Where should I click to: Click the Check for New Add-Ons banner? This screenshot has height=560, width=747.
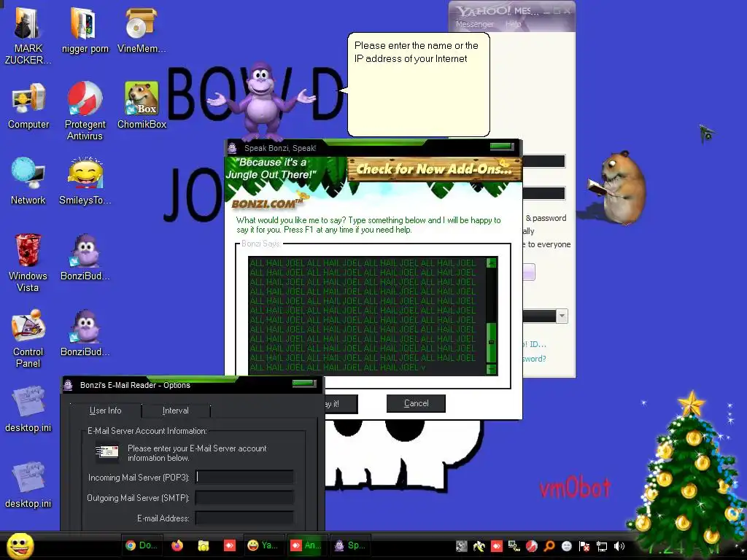[434, 169]
